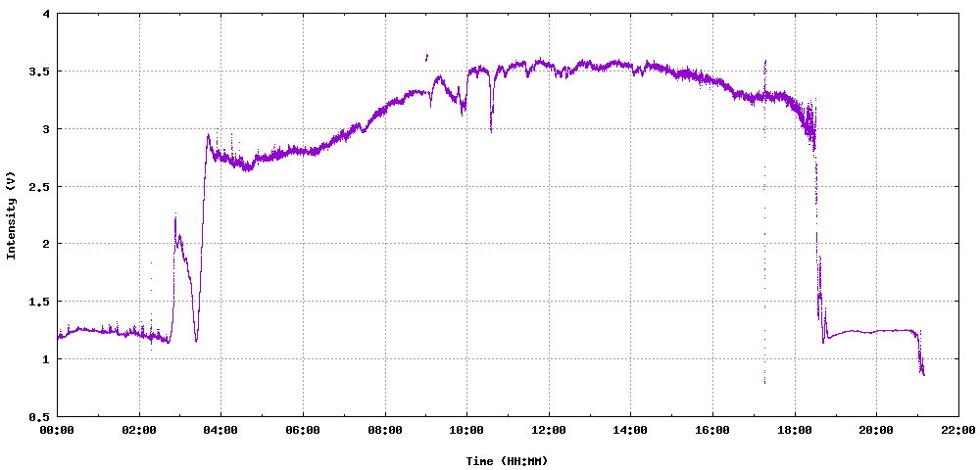Click the "16:00" time tick label
This screenshot has width=980, height=470.
click(712, 430)
